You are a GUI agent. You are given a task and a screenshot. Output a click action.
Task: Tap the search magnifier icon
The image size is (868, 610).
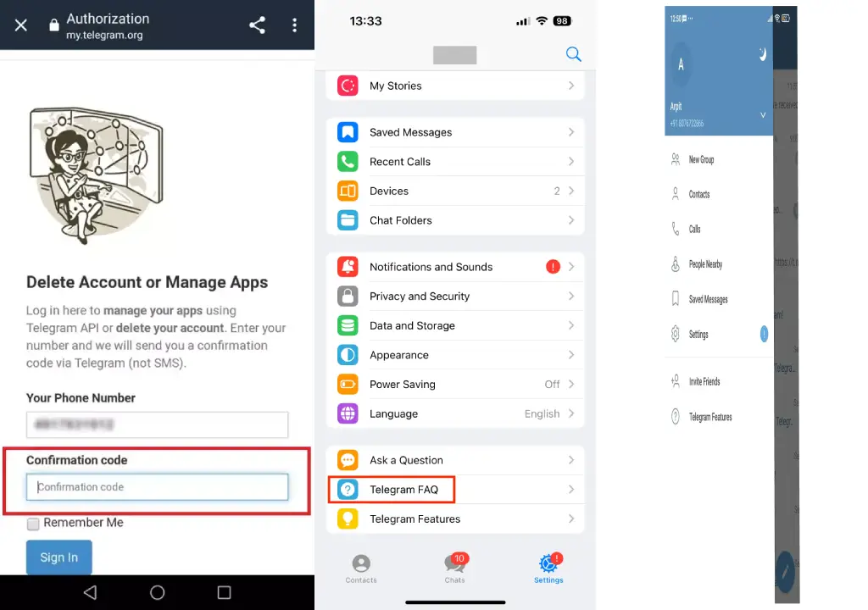573,54
